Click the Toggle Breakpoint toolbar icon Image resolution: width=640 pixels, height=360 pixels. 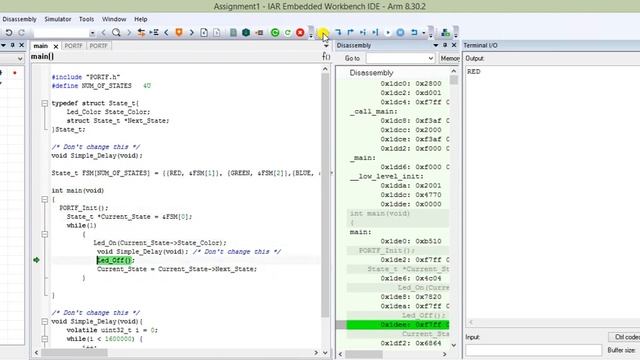[x=259, y=32]
